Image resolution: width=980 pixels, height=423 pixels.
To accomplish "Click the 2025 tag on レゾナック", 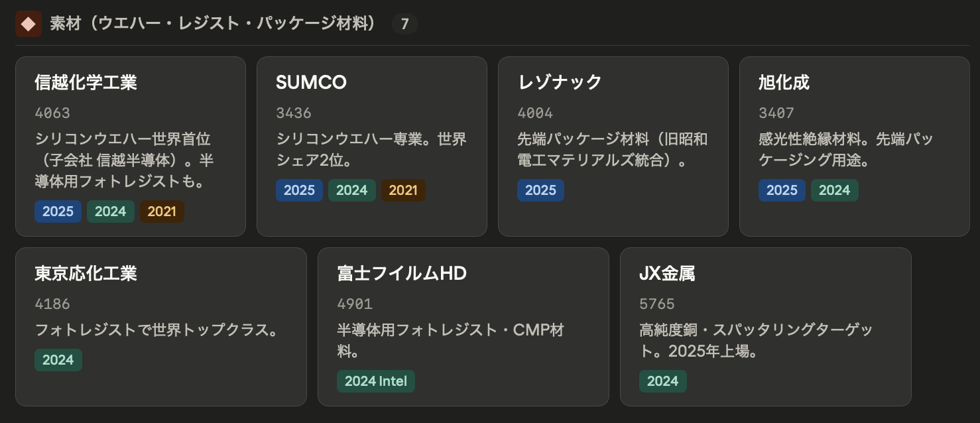I will pyautogui.click(x=540, y=190).
